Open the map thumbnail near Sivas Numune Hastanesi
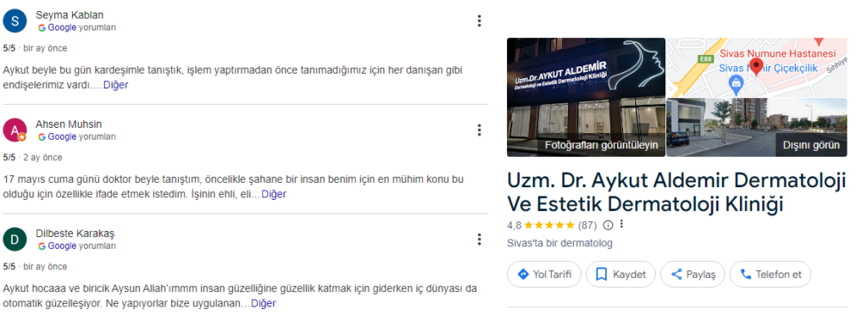Screen dimensions: 868x315 pos(757,68)
